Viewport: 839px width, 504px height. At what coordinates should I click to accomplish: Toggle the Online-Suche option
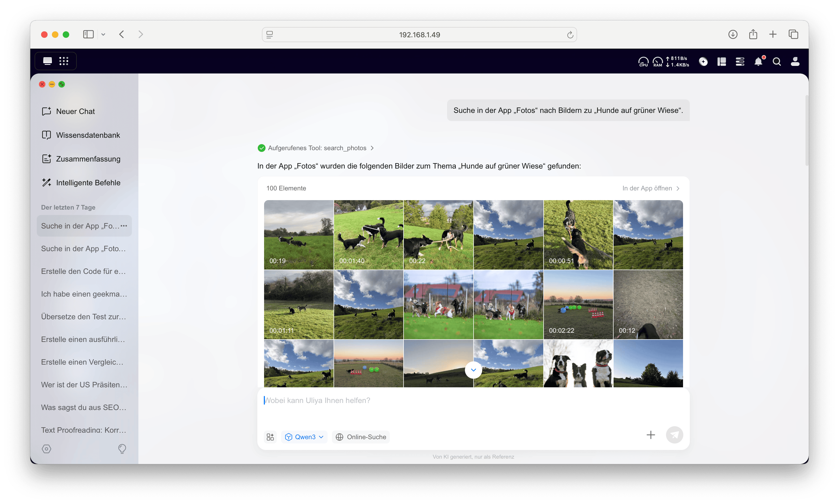pyautogui.click(x=361, y=437)
